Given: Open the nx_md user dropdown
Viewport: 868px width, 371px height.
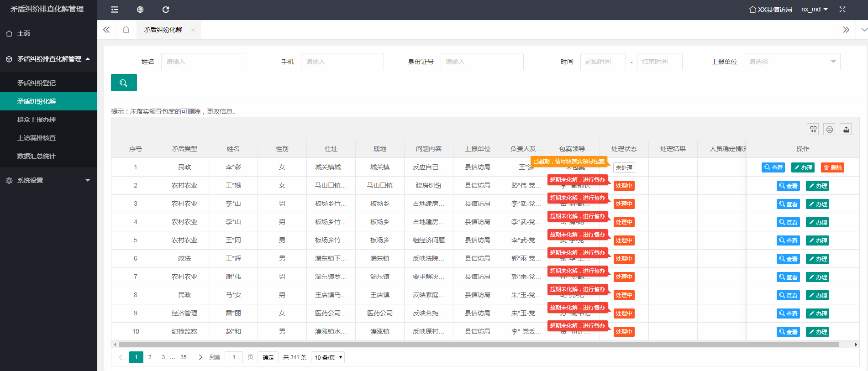Looking at the screenshot, I should (x=815, y=9).
